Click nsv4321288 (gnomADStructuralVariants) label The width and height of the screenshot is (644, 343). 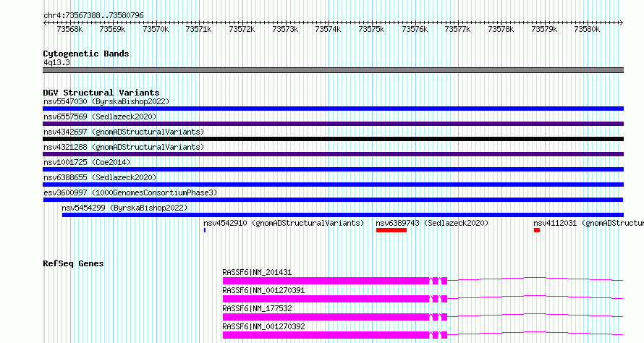click(x=124, y=147)
